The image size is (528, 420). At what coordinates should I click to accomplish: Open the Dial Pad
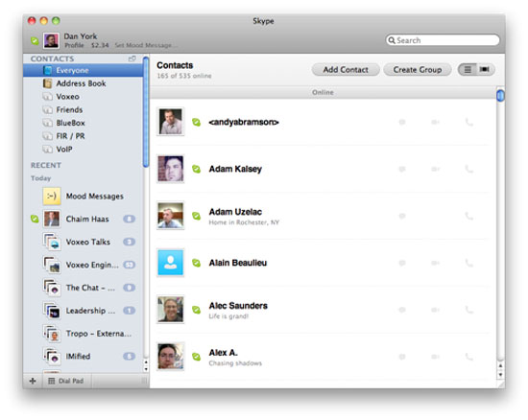click(66, 381)
